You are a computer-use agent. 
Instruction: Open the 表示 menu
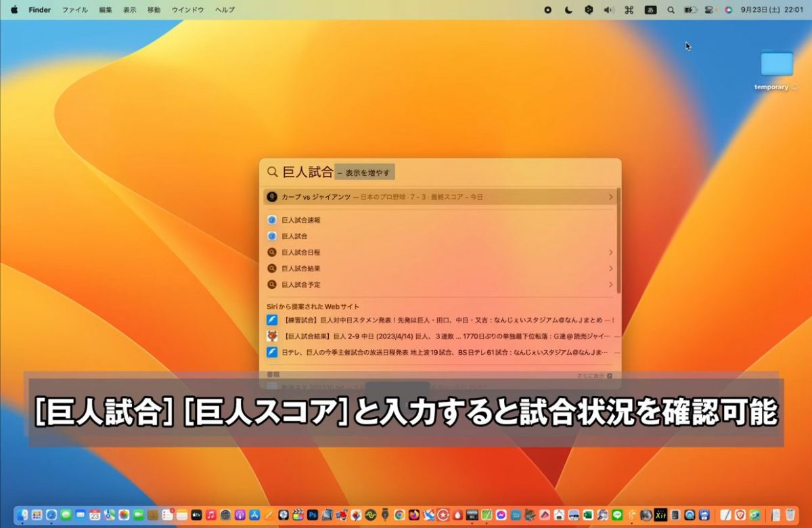click(130, 10)
